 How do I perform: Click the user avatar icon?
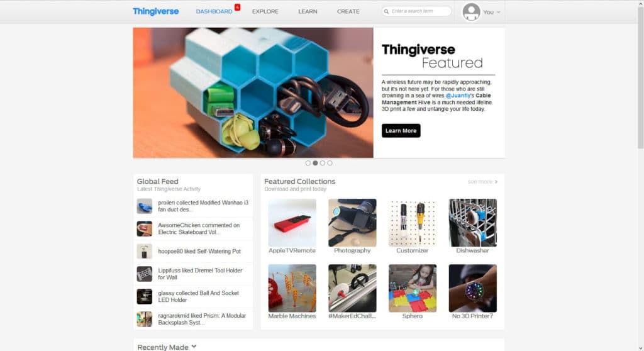(471, 12)
